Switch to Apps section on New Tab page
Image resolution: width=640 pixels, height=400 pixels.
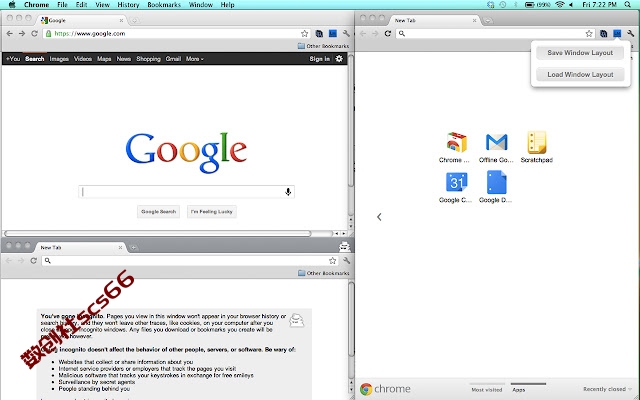click(x=519, y=389)
